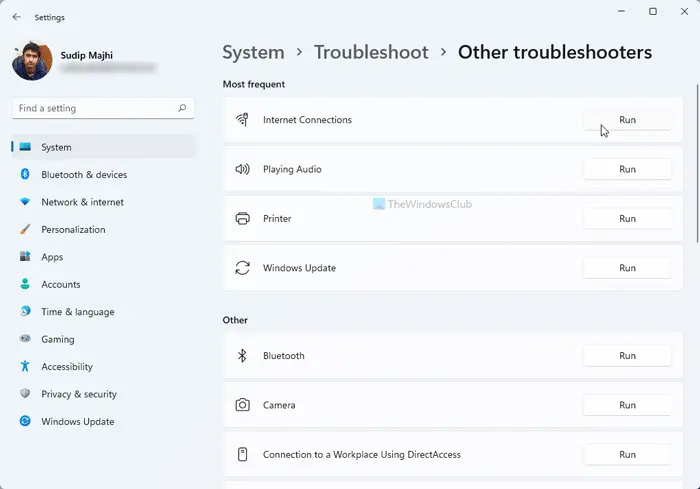
Task: Click the Sudip Majhi account name
Action: tap(87, 55)
